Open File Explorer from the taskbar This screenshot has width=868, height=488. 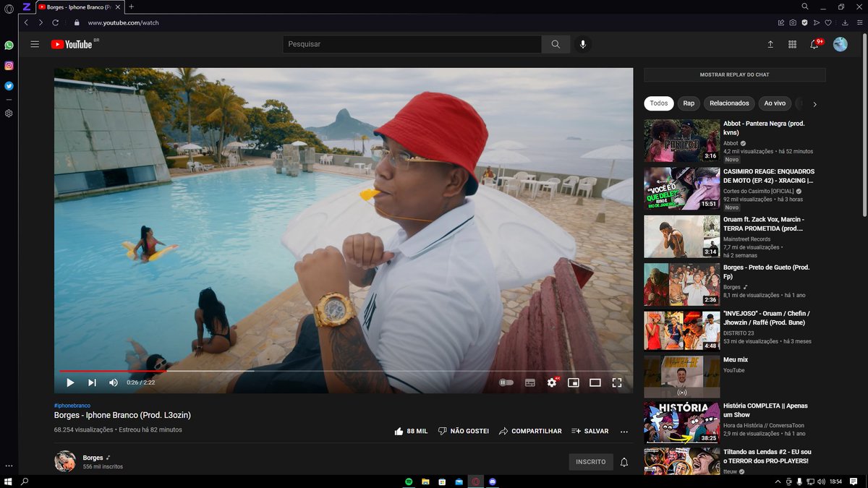[x=425, y=481]
